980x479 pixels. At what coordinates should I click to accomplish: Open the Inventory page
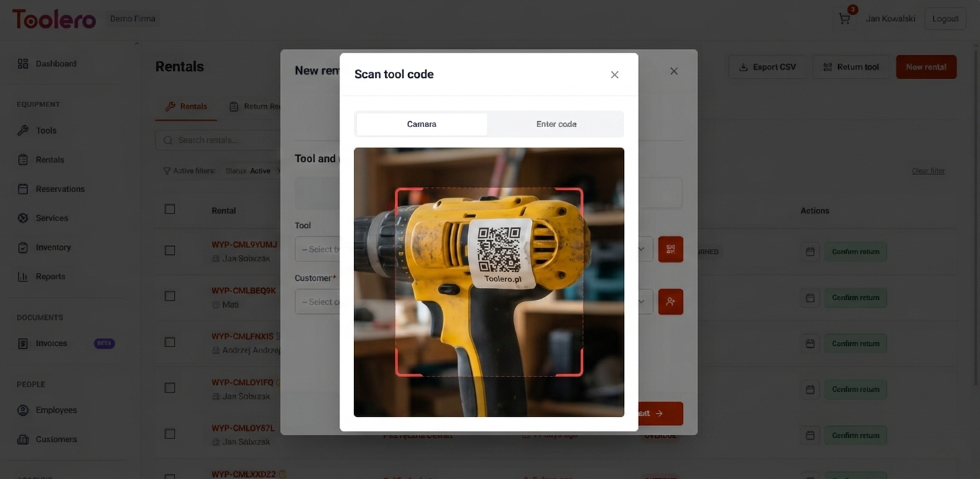tap(53, 247)
